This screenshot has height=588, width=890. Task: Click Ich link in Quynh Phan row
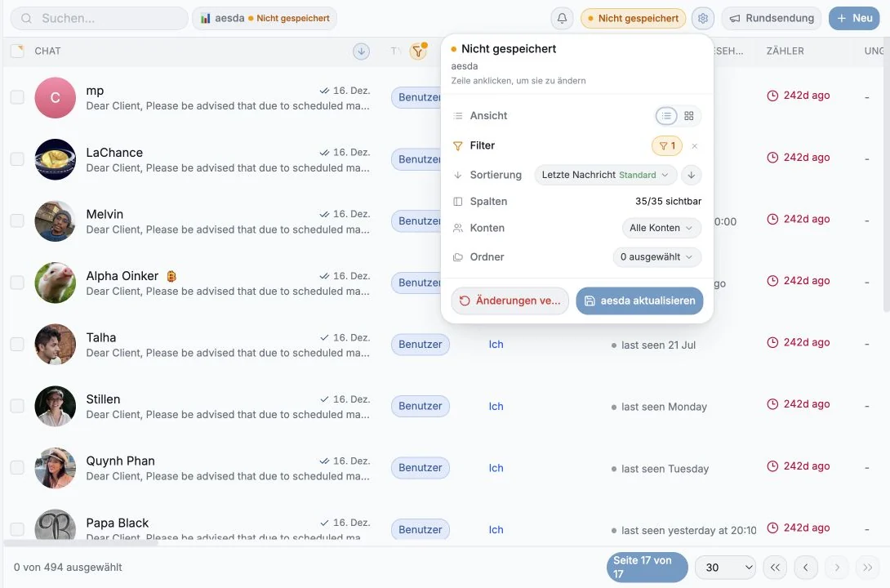click(496, 468)
